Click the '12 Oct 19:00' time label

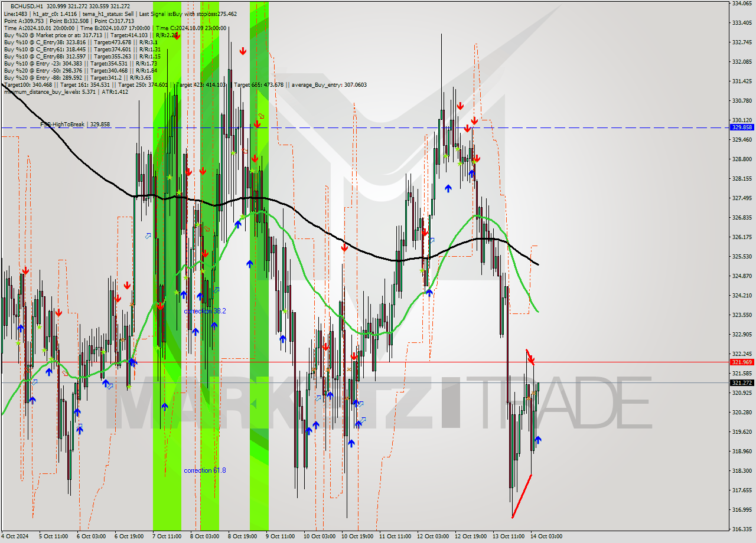point(470,537)
